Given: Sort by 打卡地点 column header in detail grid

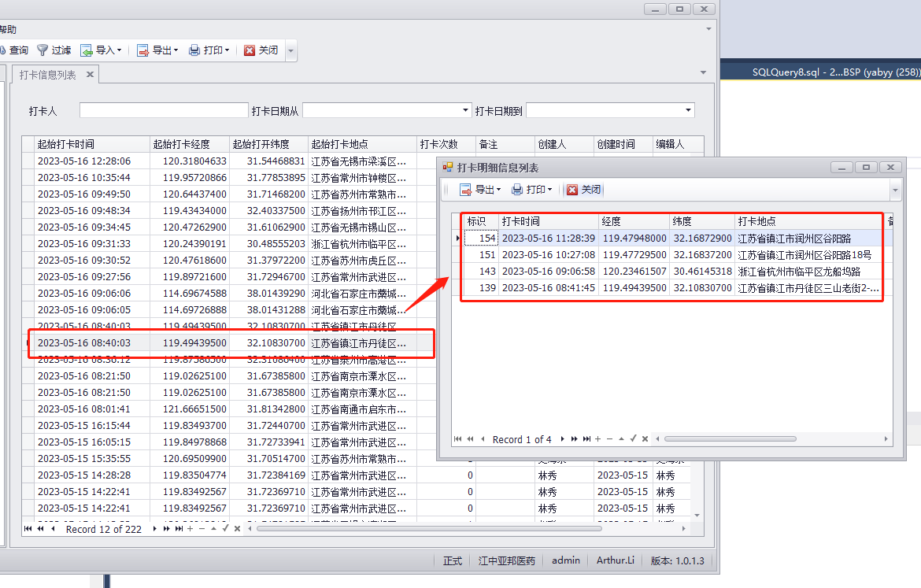Looking at the screenshot, I should click(x=808, y=221).
